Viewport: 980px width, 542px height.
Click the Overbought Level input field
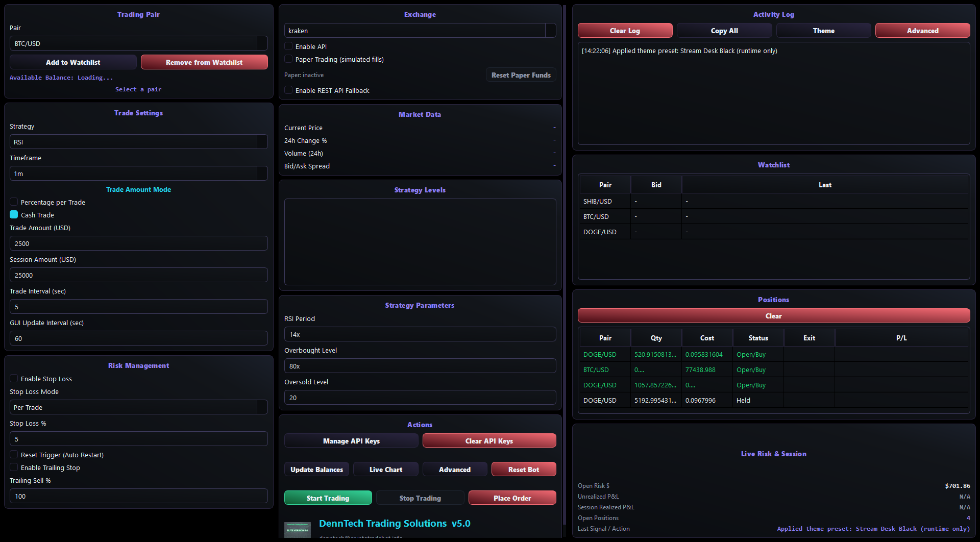click(420, 366)
